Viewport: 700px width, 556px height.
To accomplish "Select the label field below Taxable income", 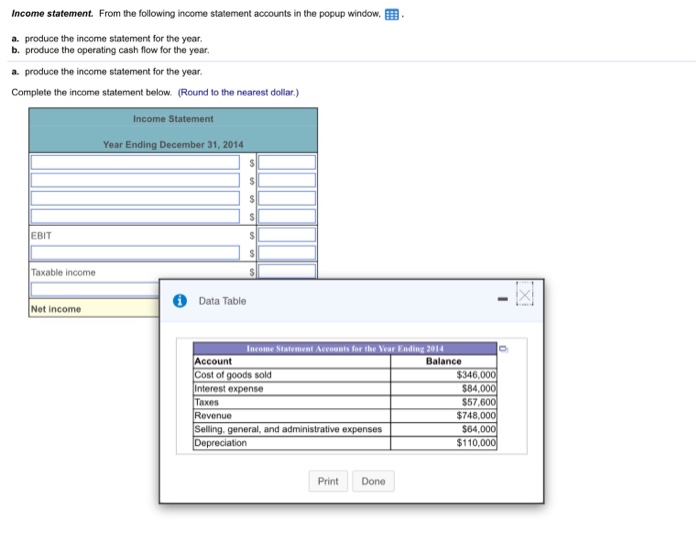I will pos(95,289).
